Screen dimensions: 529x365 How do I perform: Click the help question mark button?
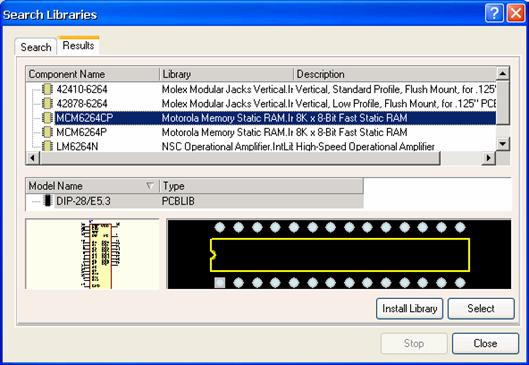point(494,13)
